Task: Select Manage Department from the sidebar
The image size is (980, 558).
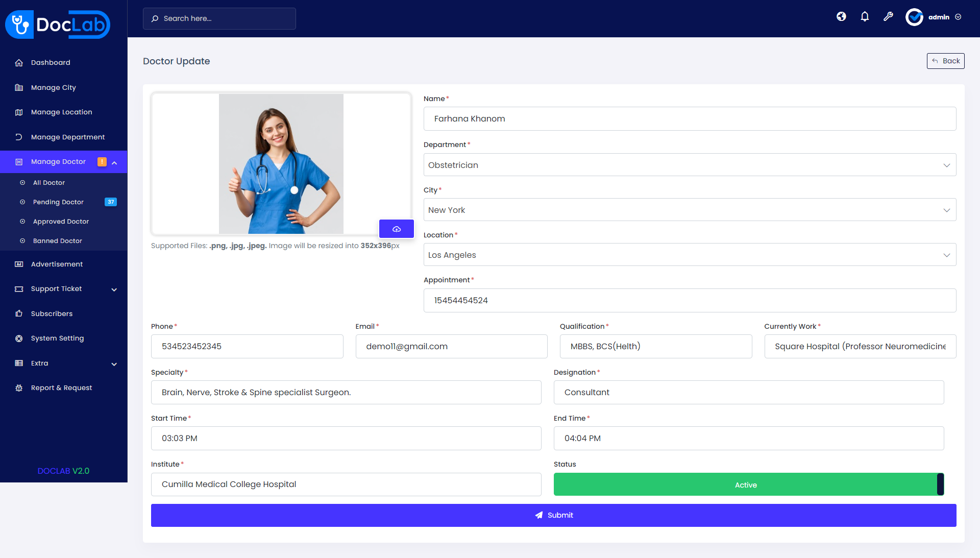Action: click(67, 137)
